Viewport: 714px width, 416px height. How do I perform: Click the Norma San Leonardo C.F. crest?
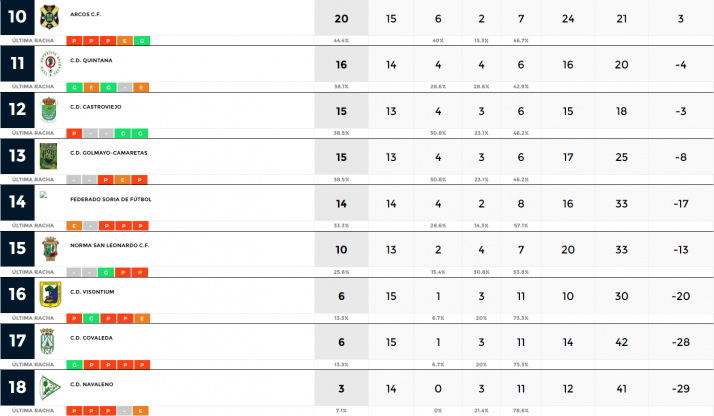[49, 248]
